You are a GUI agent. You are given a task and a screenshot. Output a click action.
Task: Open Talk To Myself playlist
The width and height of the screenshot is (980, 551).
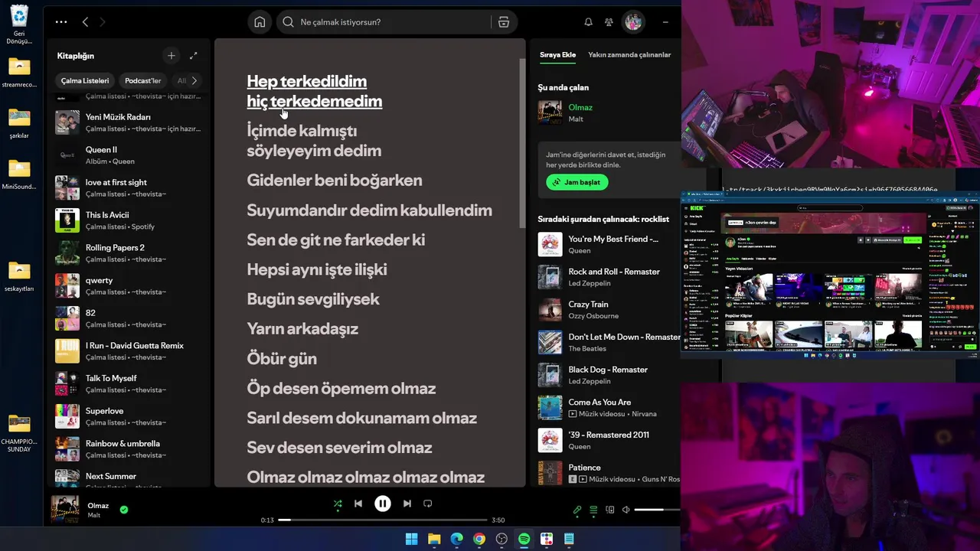click(129, 383)
